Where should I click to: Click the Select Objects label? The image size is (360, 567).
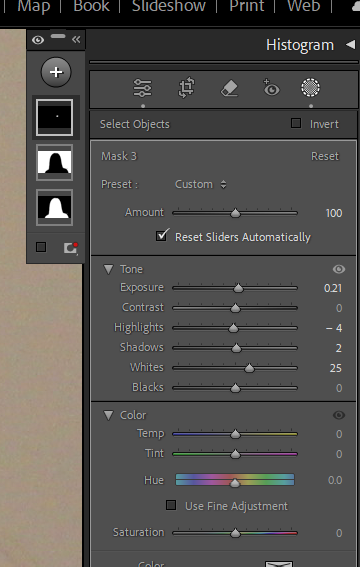click(134, 124)
